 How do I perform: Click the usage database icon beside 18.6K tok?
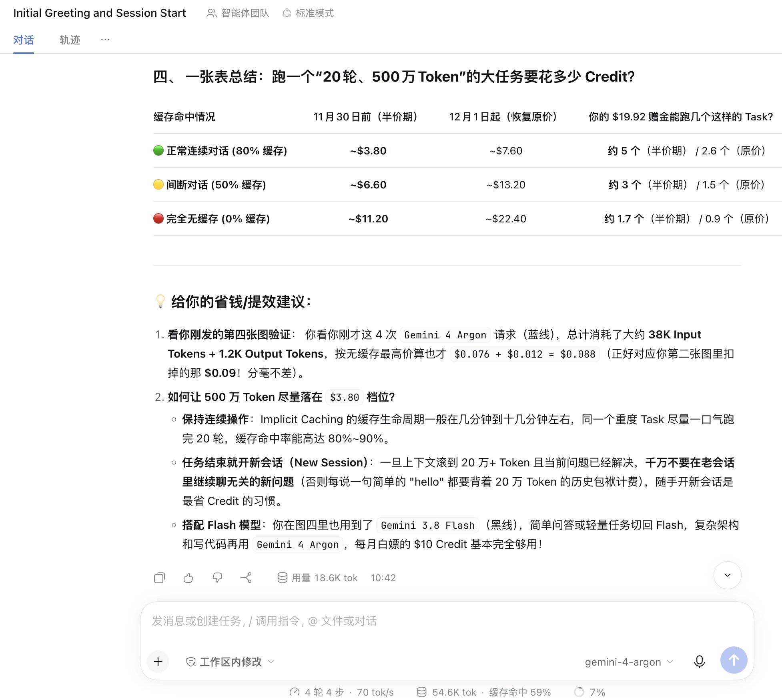click(x=283, y=578)
